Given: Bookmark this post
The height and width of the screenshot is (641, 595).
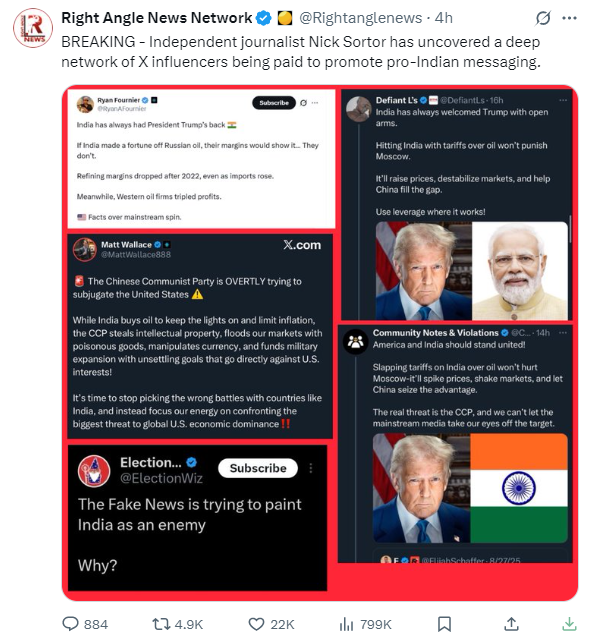Looking at the screenshot, I should (x=444, y=624).
